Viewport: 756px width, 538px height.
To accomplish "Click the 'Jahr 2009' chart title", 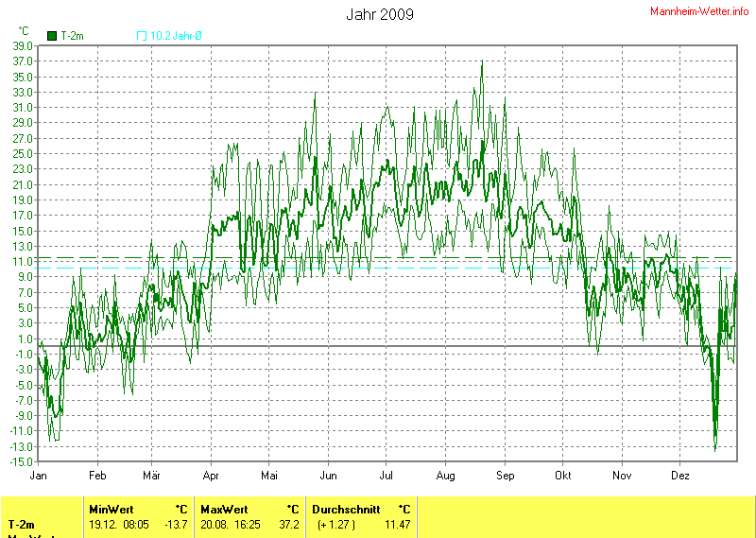I will 380,14.
